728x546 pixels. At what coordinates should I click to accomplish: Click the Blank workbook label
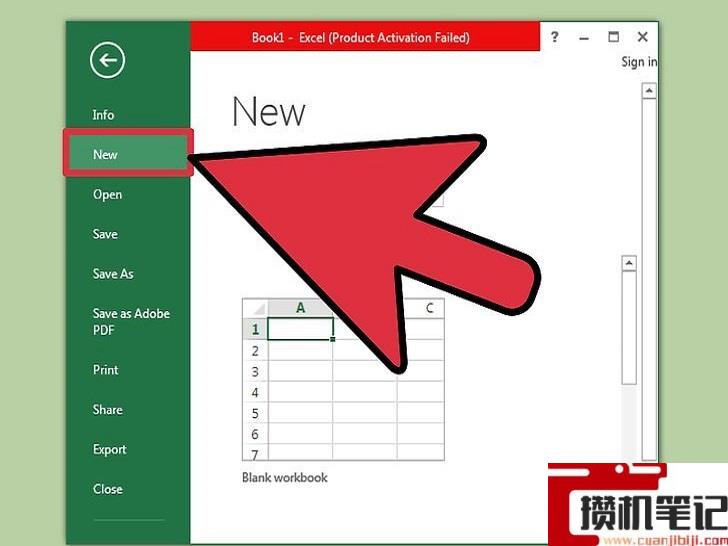click(285, 478)
